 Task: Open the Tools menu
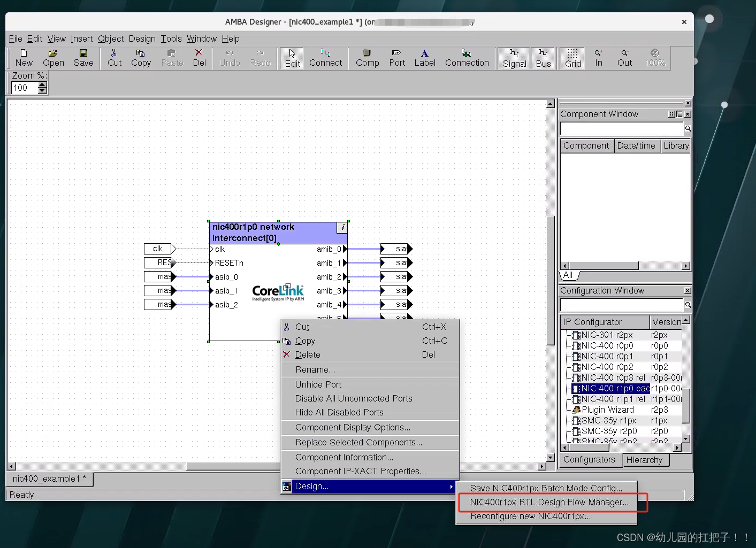click(171, 38)
